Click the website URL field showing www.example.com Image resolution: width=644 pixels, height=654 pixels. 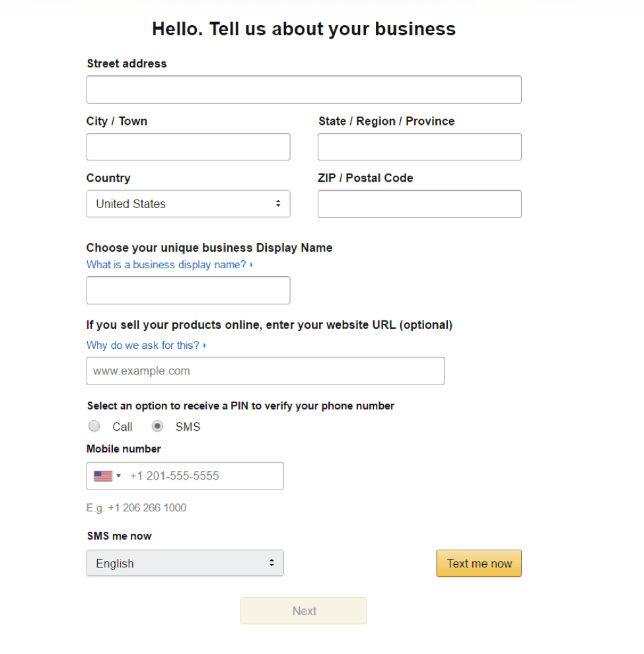pos(266,371)
